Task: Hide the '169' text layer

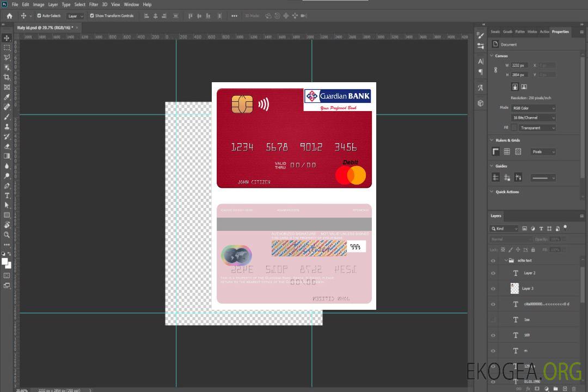Action: click(x=493, y=335)
